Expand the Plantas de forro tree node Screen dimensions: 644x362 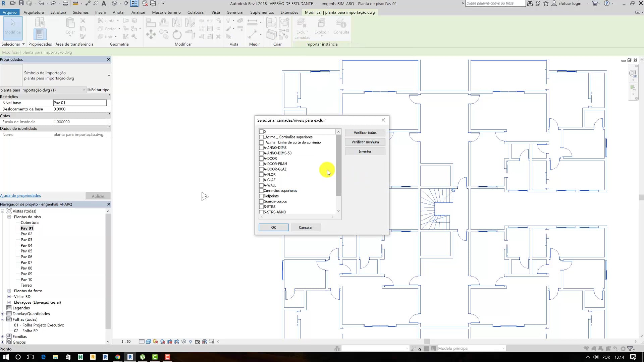coord(9,291)
